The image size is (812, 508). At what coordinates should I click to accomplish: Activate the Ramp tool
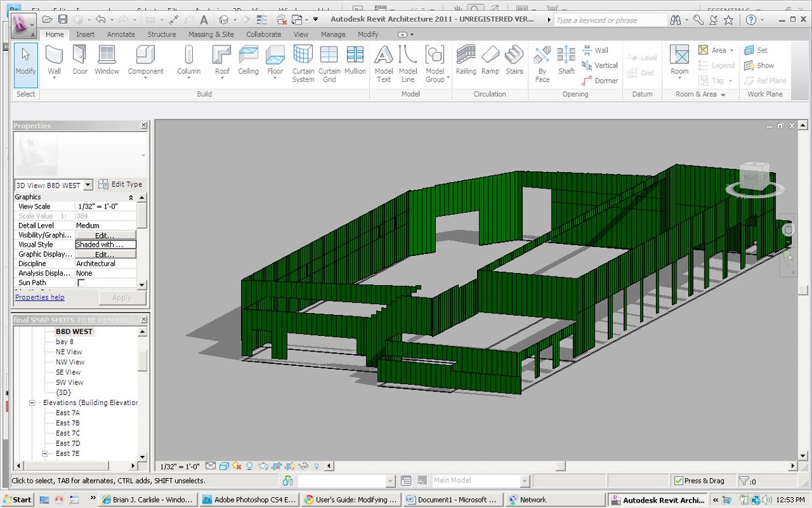490,60
